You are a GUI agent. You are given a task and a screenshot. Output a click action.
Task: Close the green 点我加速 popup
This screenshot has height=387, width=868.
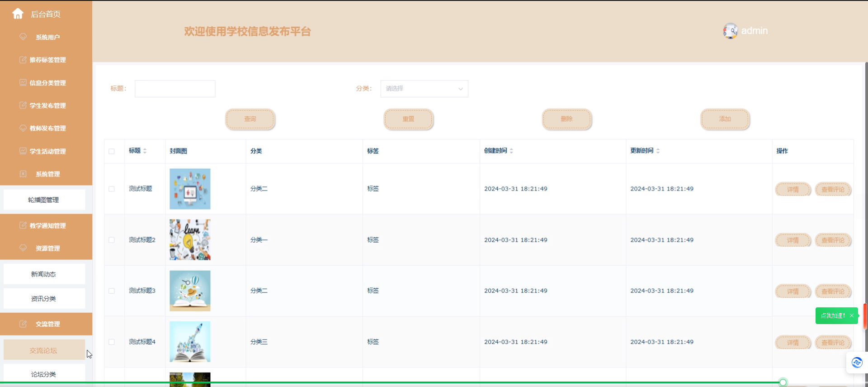(852, 315)
